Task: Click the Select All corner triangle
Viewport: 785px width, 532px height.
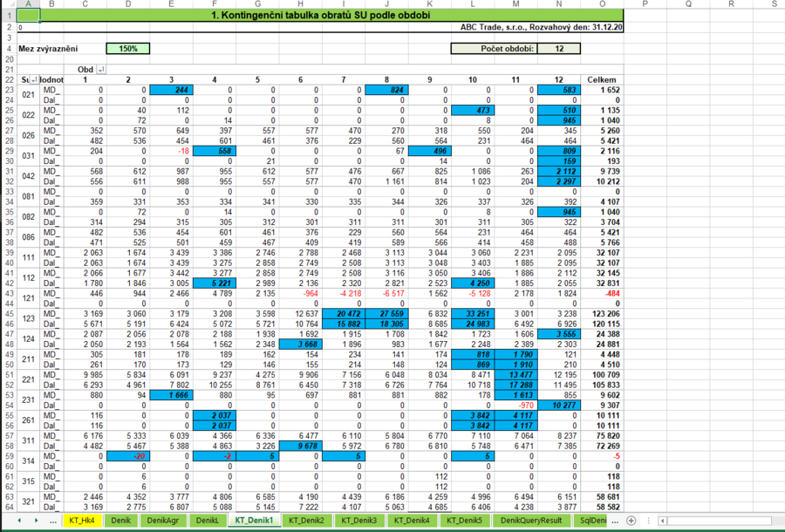Action: pos(9,4)
